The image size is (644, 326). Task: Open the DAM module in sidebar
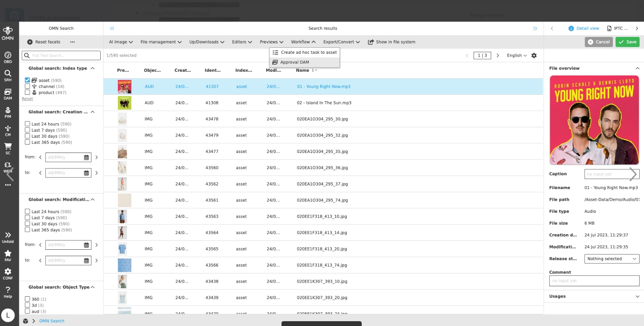[8, 94]
